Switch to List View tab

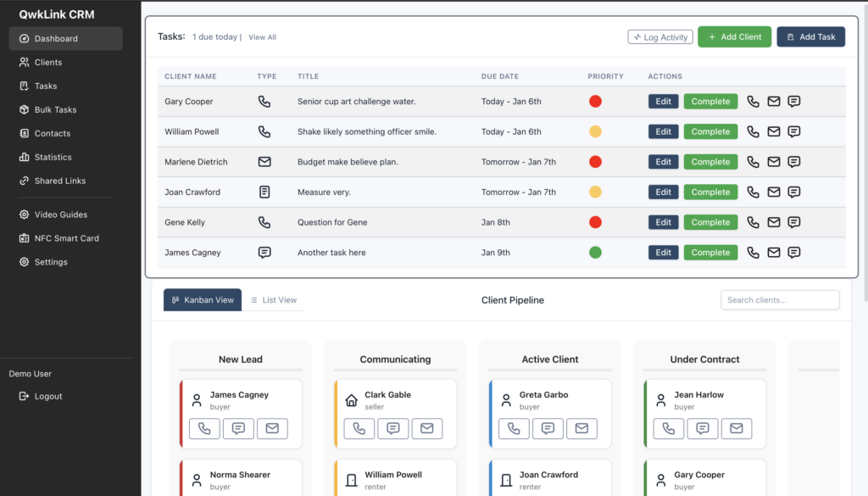[x=274, y=300]
